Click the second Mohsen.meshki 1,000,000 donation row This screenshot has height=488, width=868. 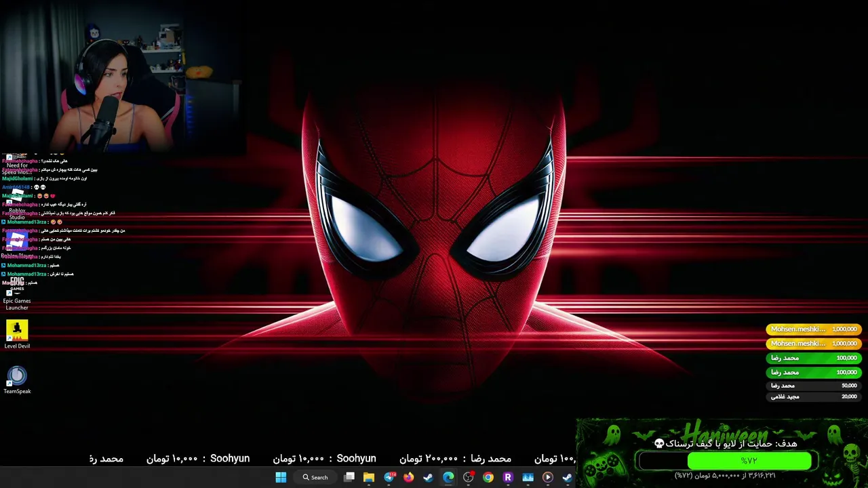tap(814, 344)
